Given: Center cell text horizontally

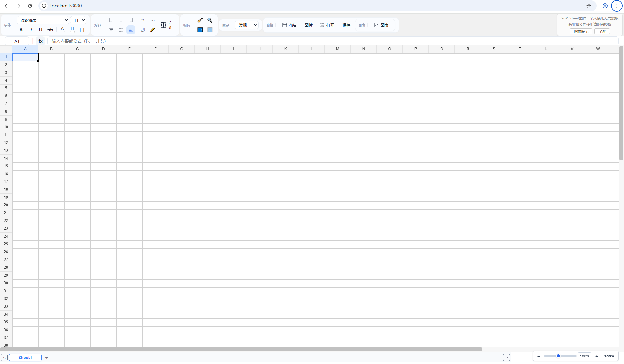Looking at the screenshot, I should (121, 20).
